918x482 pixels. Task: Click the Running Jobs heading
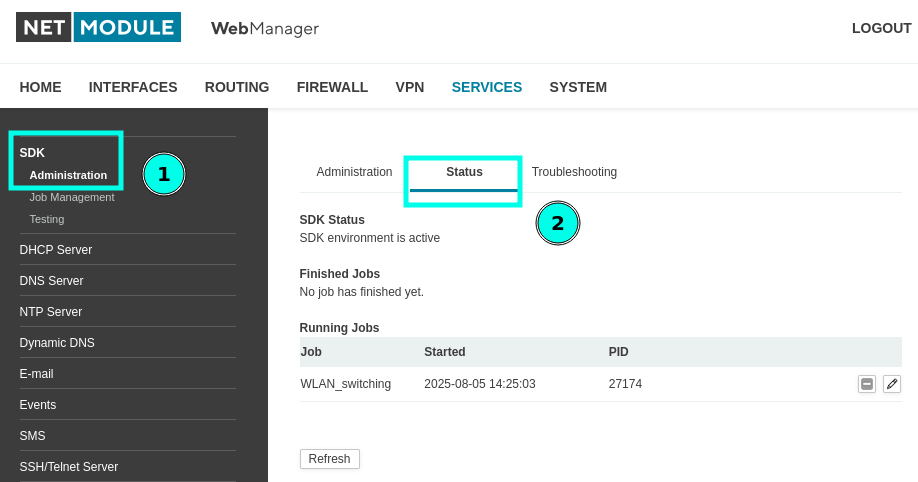tap(339, 328)
